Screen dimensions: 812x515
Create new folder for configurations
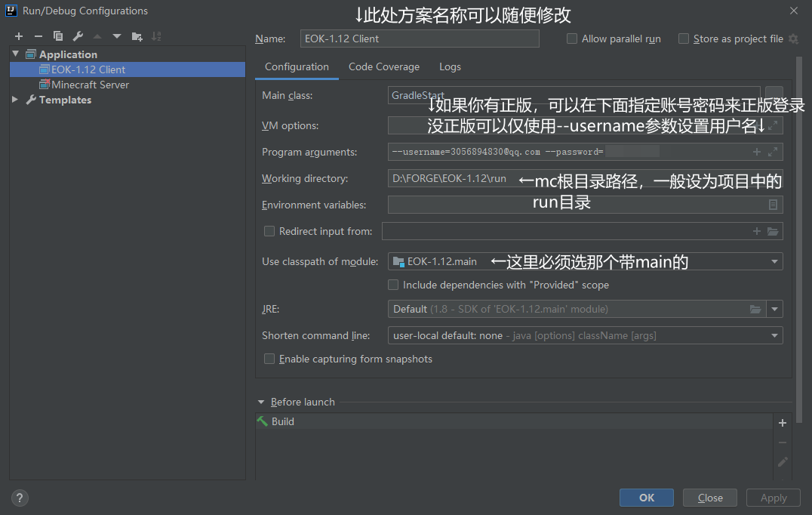(137, 36)
